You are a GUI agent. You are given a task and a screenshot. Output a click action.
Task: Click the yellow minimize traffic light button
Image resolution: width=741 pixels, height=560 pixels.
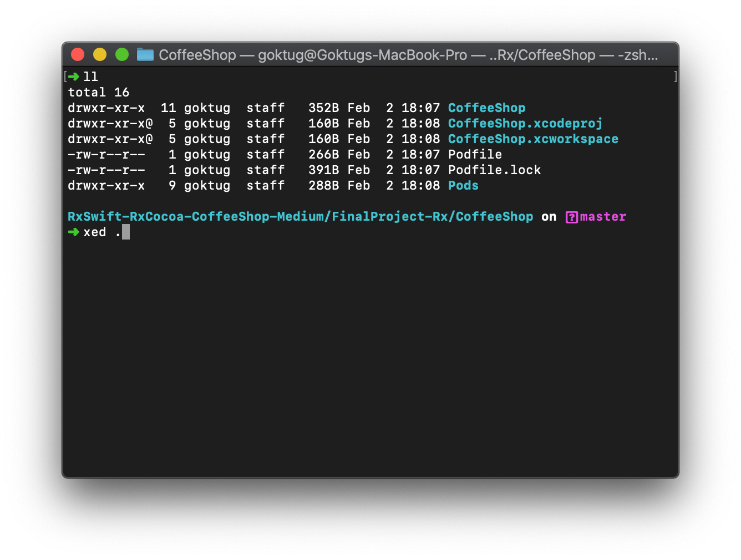pos(100,54)
